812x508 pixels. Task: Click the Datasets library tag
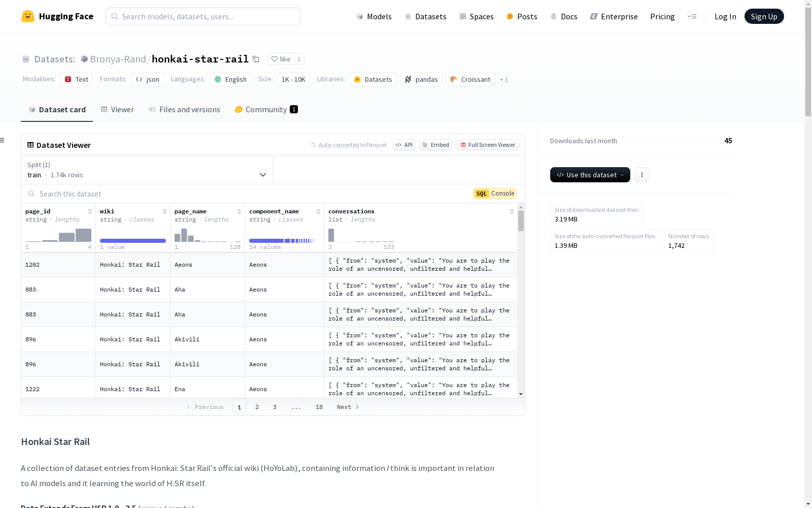point(373,79)
